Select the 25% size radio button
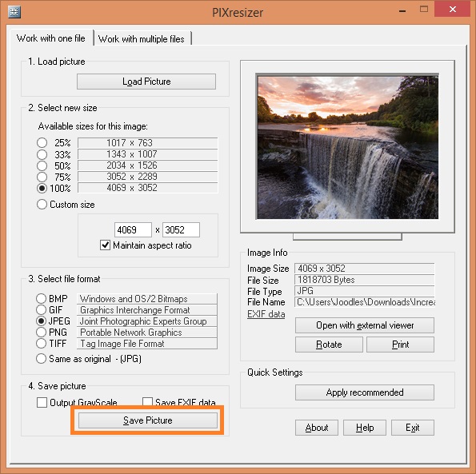 click(x=42, y=142)
